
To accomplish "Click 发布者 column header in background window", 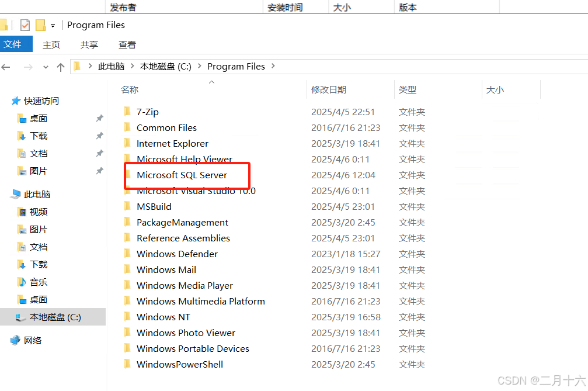I will [123, 8].
